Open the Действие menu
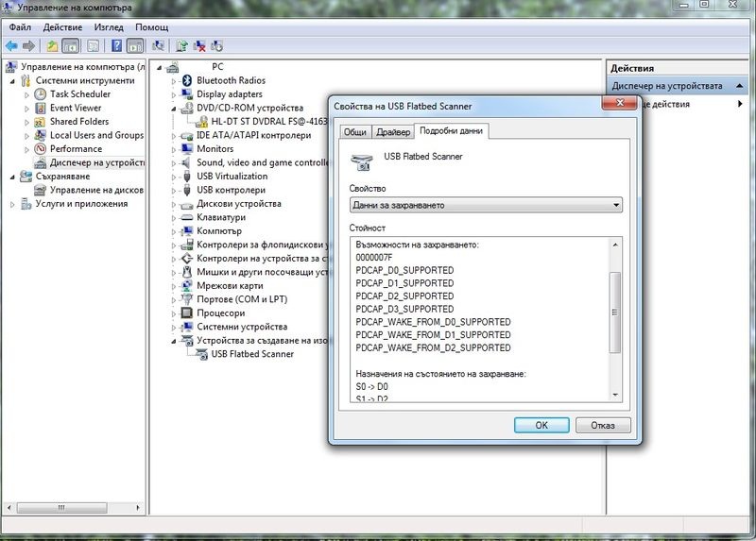The image size is (756, 541). (61, 27)
